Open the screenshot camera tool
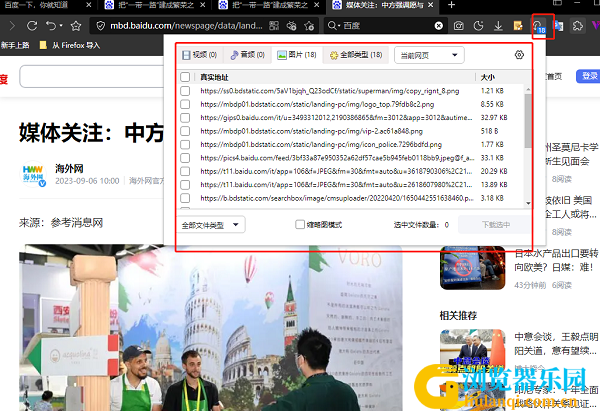Image resolution: width=600 pixels, height=411 pixels. [x=458, y=26]
